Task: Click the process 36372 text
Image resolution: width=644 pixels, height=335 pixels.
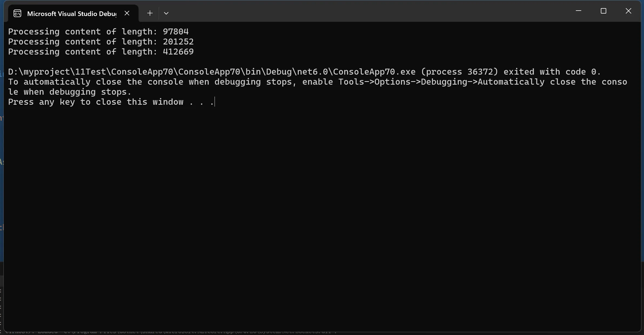Action: point(460,72)
